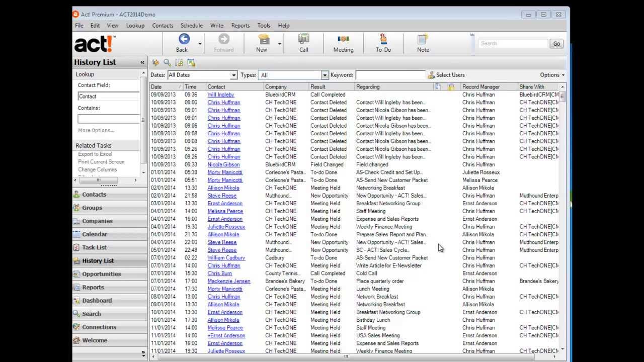Open the Types filter dropdown
Image resolution: width=644 pixels, height=362 pixels.
(325, 75)
